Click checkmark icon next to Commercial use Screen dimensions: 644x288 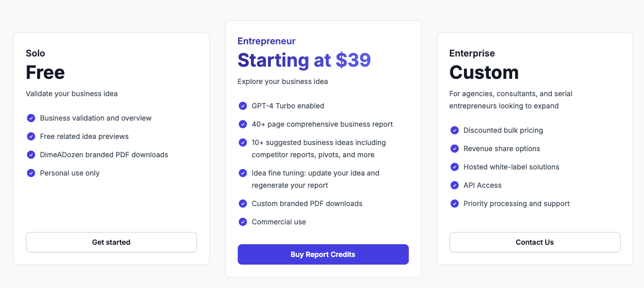243,222
